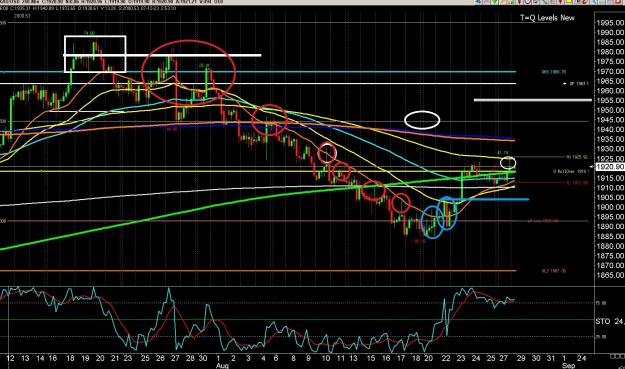
Task: Click the Aug month label on time axis
Action: [222, 366]
